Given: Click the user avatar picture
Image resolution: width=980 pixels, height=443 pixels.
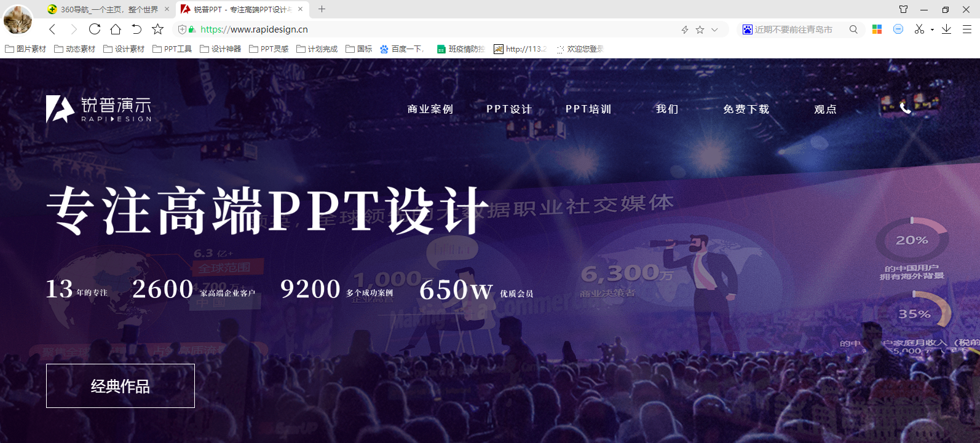Looking at the screenshot, I should 18,19.
